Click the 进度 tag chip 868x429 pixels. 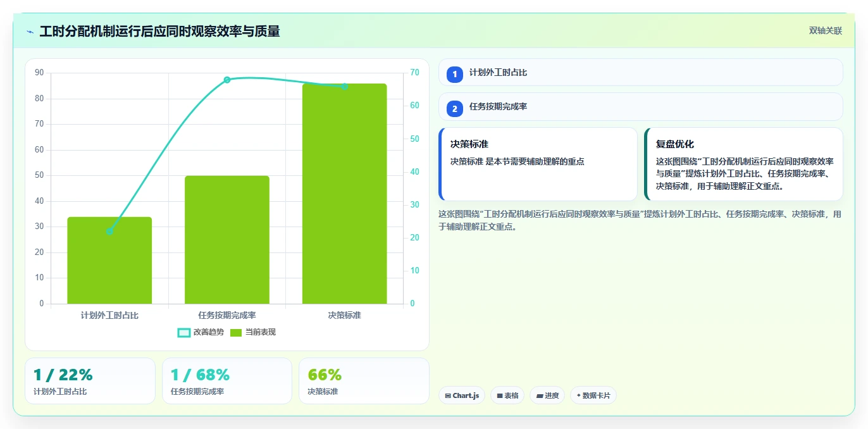tap(547, 395)
